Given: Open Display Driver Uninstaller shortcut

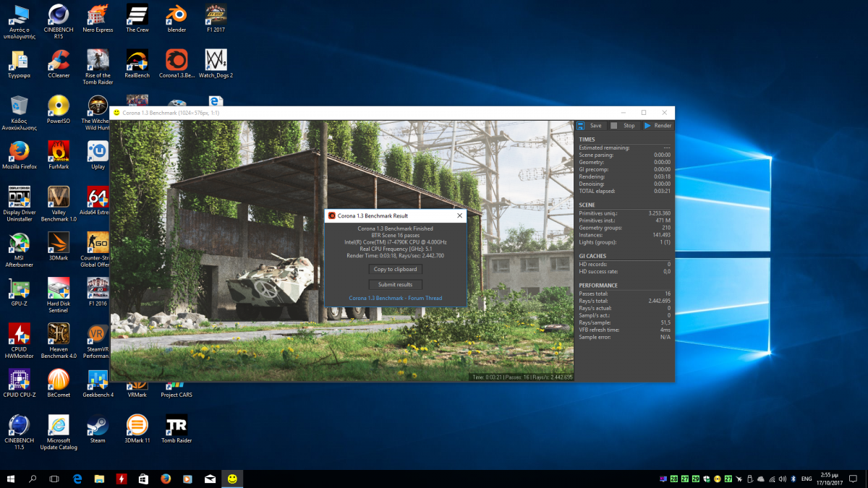Looking at the screenshot, I should pyautogui.click(x=20, y=204).
